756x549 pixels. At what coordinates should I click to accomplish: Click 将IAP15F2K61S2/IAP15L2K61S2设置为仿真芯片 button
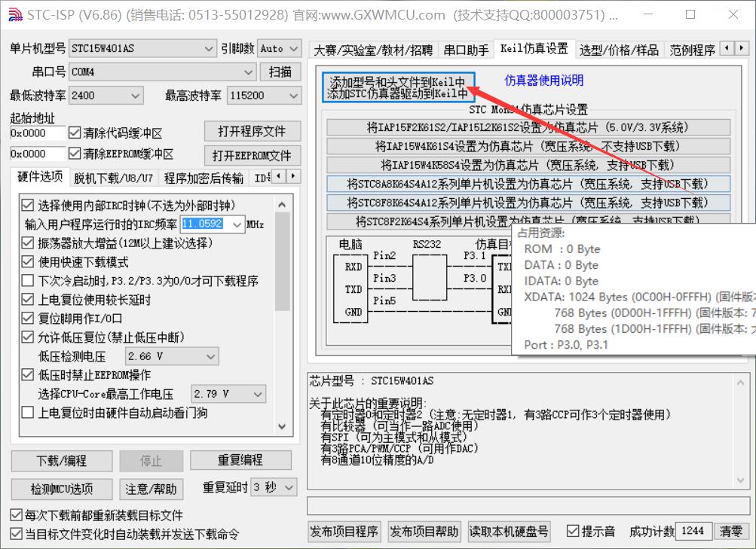coord(528,127)
